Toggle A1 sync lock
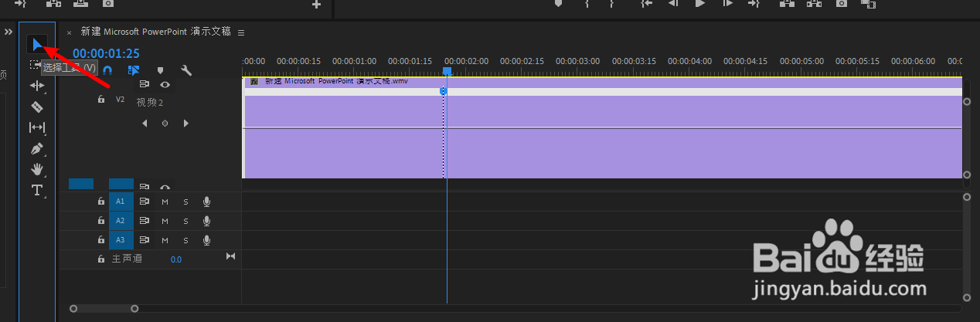The height and width of the screenshot is (322, 980). click(x=144, y=201)
